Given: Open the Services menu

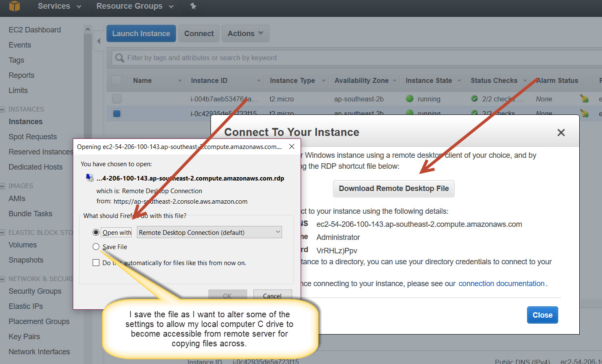Looking at the screenshot, I should point(59,6).
